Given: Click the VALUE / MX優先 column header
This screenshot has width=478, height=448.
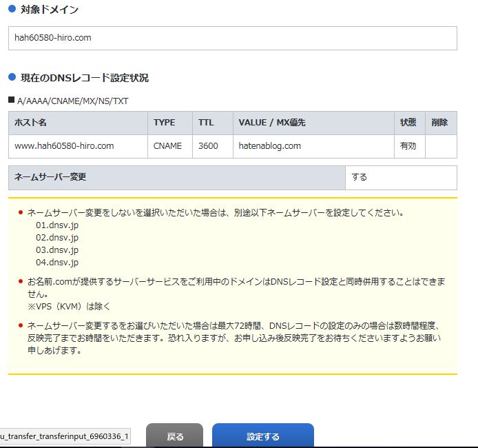Looking at the screenshot, I should [313, 123].
